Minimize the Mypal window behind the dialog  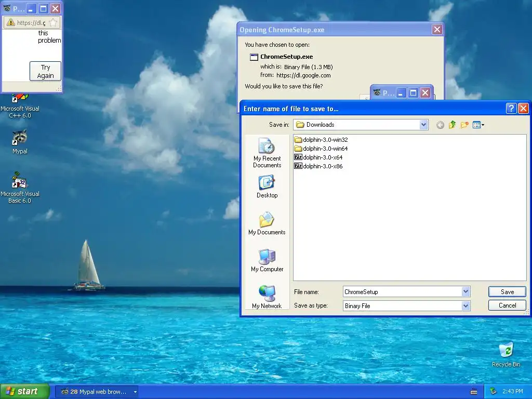click(x=401, y=92)
